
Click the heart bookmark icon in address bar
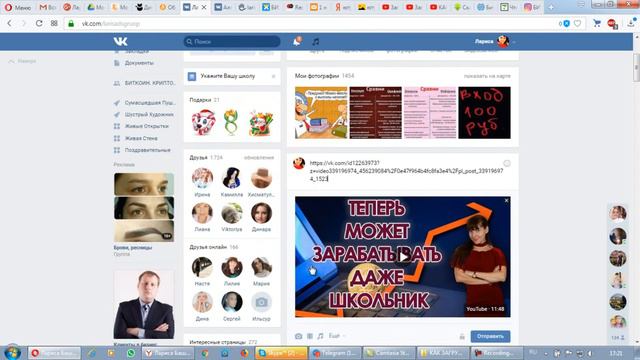point(577,24)
